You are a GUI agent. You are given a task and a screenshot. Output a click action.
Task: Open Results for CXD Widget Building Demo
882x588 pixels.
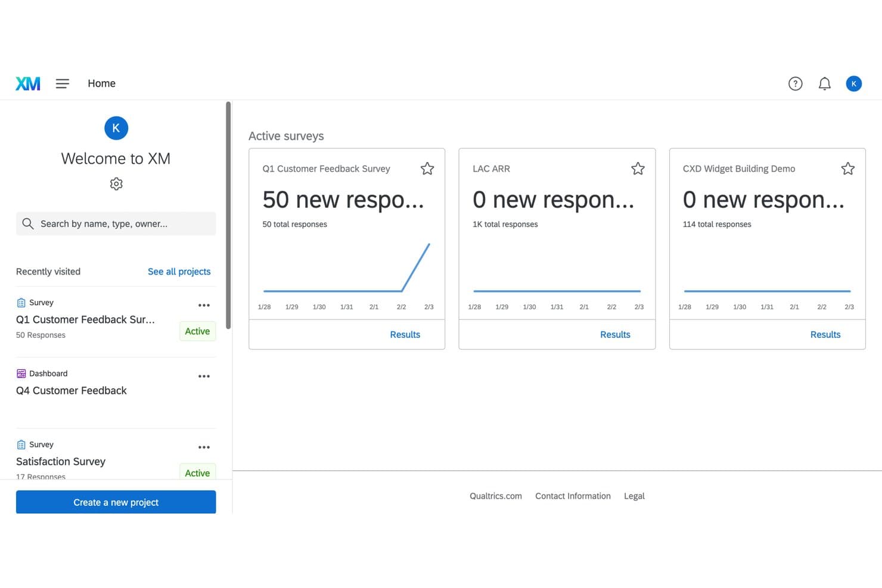pos(825,335)
